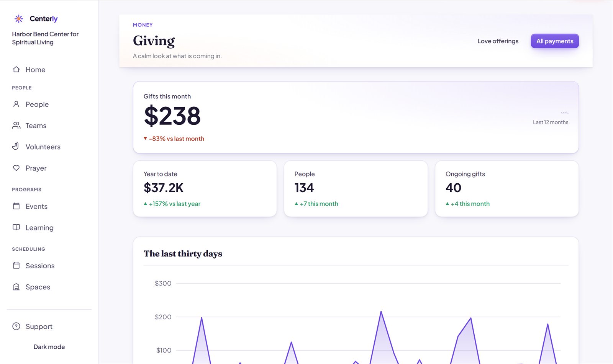The image size is (613, 364).
Task: Select the All payments tab
Action: [x=555, y=41]
